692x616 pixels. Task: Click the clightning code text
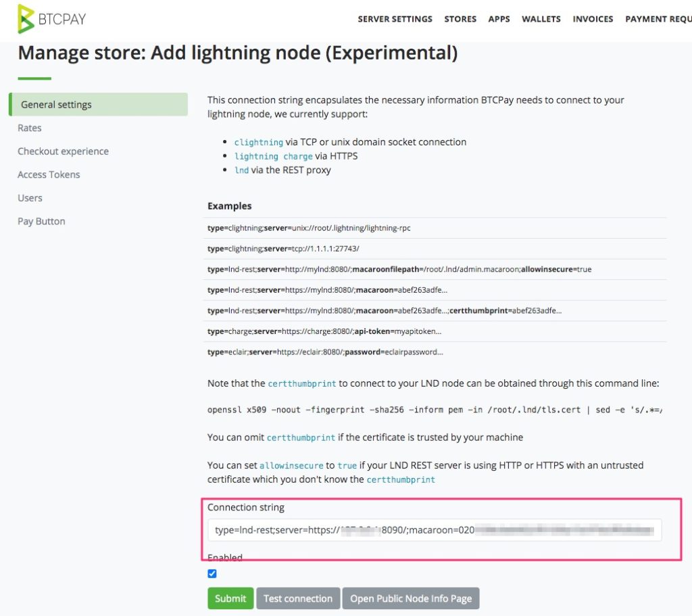tap(259, 142)
